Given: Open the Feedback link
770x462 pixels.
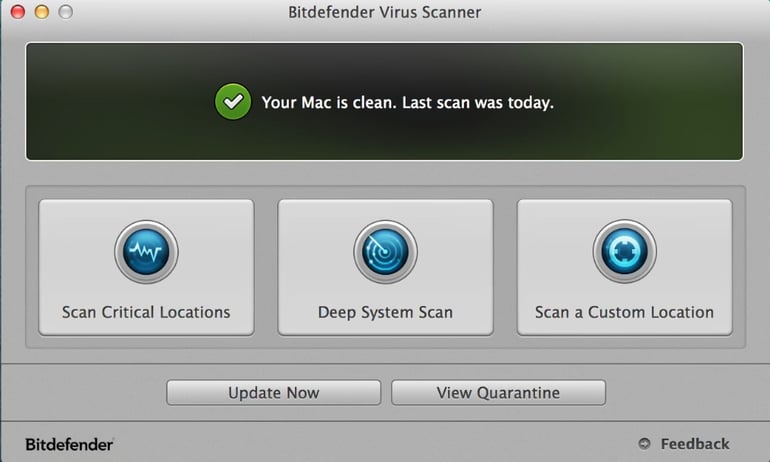Looking at the screenshot, I should [x=694, y=444].
